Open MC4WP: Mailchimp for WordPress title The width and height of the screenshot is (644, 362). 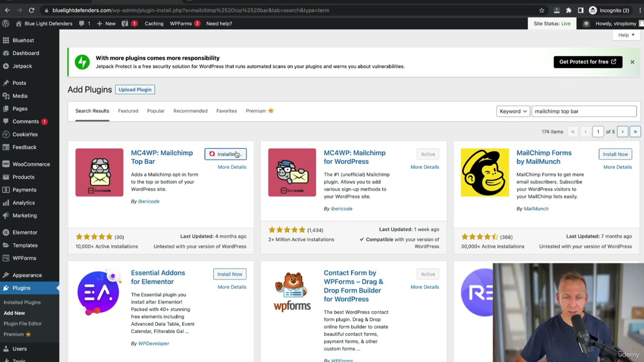[x=355, y=157]
